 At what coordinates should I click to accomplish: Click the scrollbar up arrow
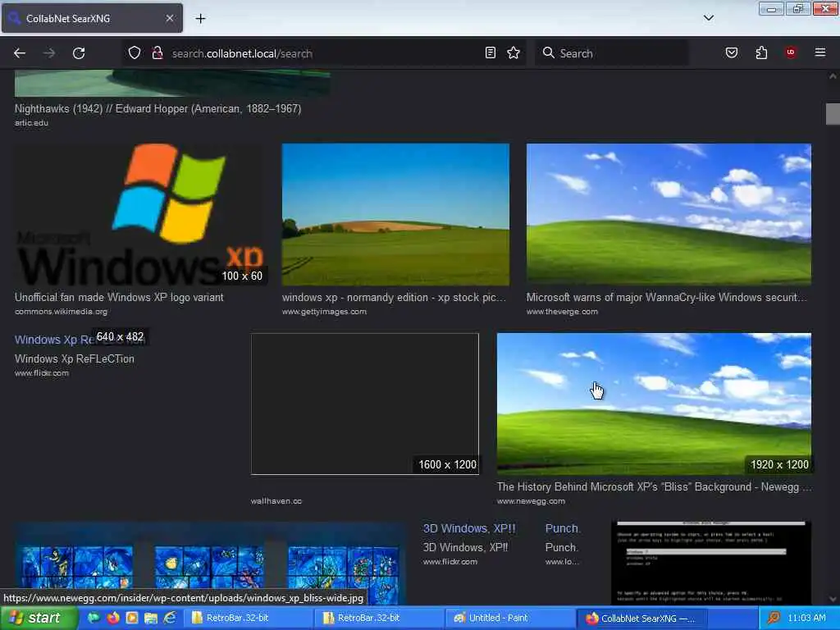(x=833, y=76)
